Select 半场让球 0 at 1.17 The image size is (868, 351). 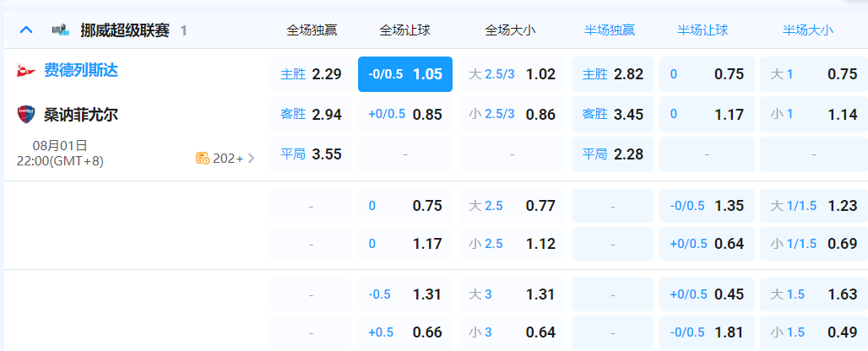point(707,115)
